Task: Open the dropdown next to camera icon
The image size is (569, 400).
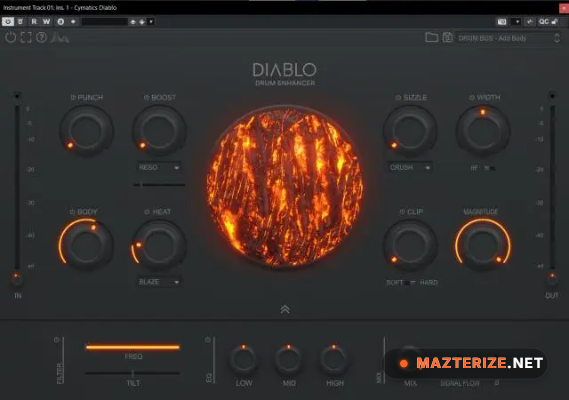Action: tap(517, 22)
